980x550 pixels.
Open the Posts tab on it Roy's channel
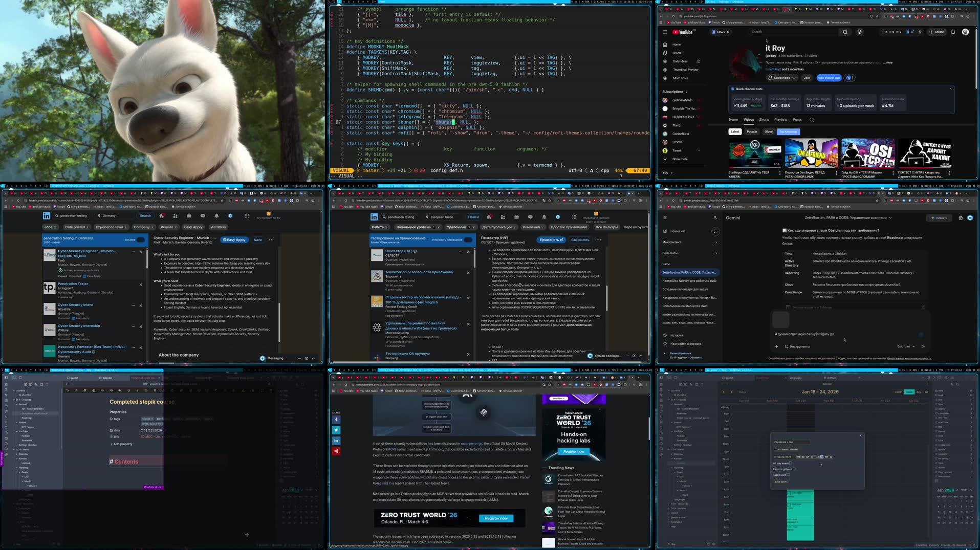pyautogui.click(x=797, y=119)
